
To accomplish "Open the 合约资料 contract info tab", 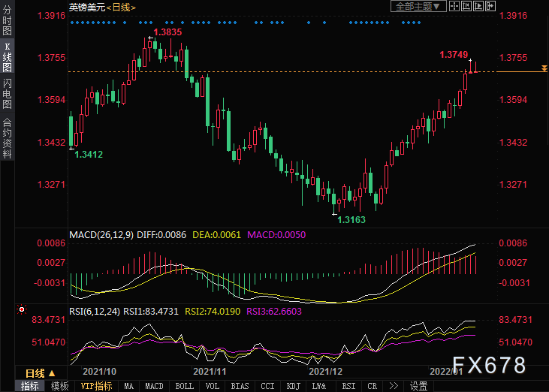I will click(8, 137).
